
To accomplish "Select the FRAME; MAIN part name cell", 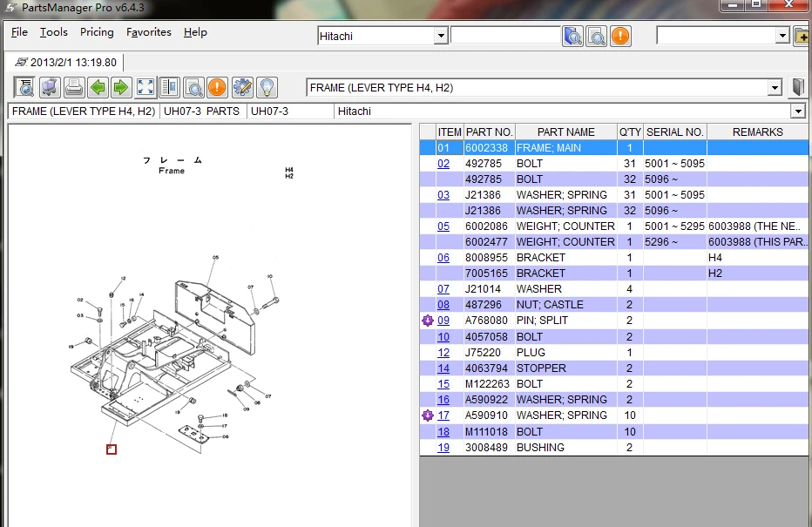I will pos(566,148).
